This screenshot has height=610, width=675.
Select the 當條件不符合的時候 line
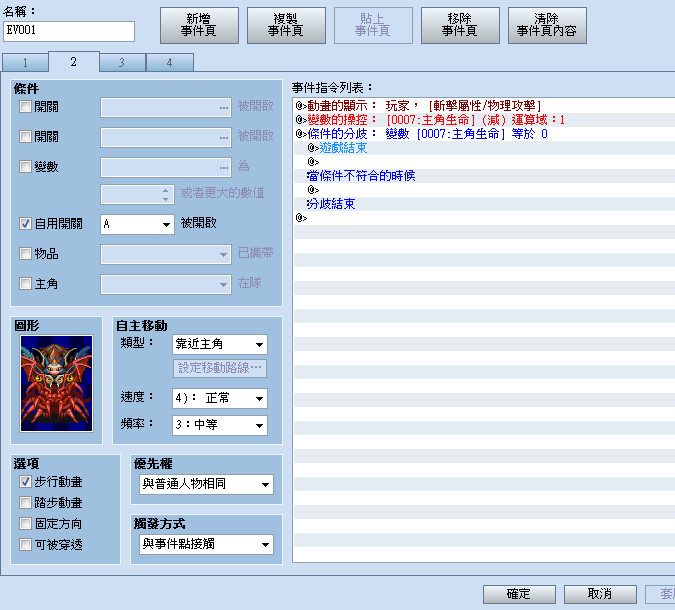(484, 176)
